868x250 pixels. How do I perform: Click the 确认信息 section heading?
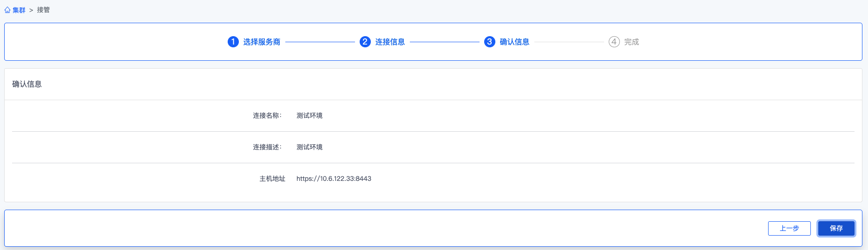click(27, 84)
